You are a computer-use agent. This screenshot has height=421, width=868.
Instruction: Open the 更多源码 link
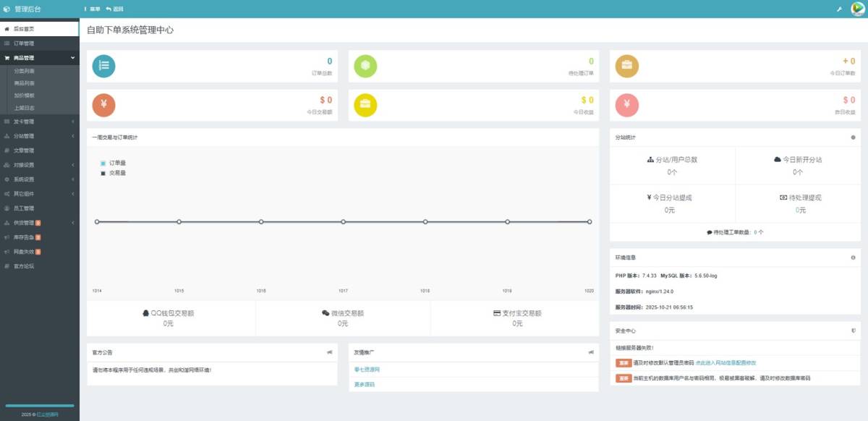[x=364, y=384]
